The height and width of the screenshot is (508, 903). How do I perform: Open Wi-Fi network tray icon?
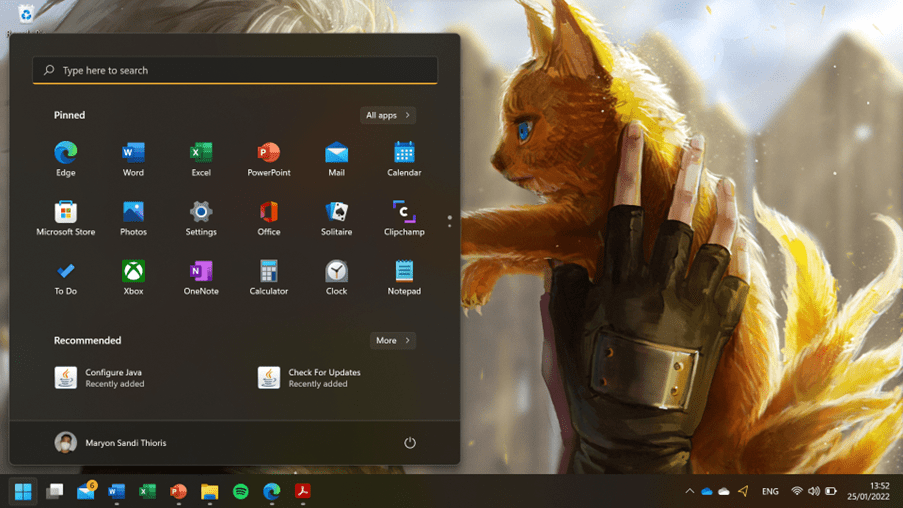tap(797, 491)
